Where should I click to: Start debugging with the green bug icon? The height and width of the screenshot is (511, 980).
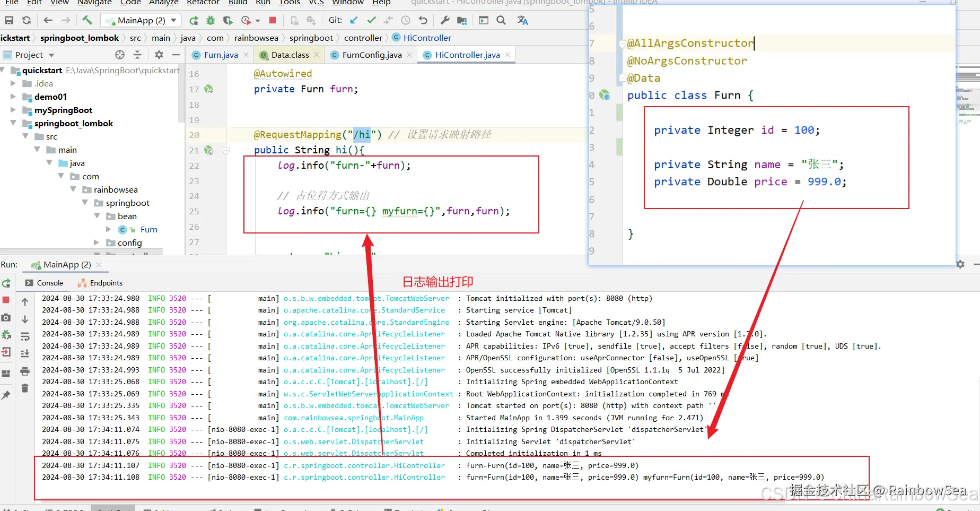pyautogui.click(x=211, y=21)
